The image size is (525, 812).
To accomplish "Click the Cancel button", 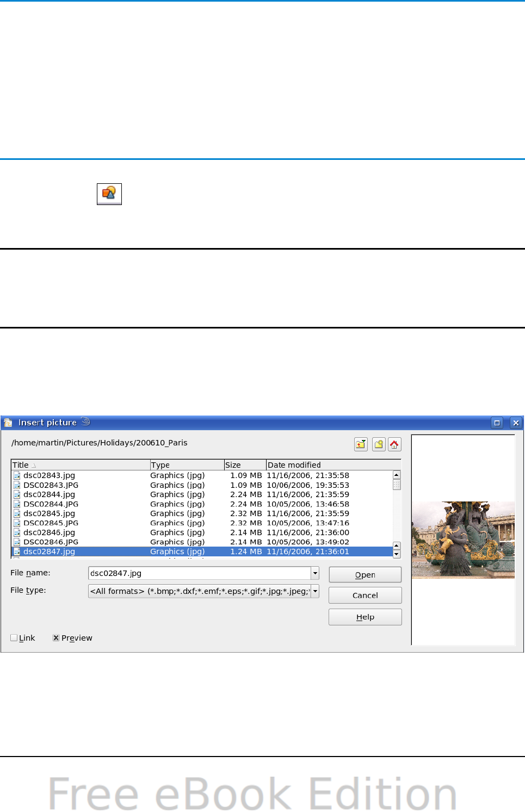I will (x=365, y=596).
